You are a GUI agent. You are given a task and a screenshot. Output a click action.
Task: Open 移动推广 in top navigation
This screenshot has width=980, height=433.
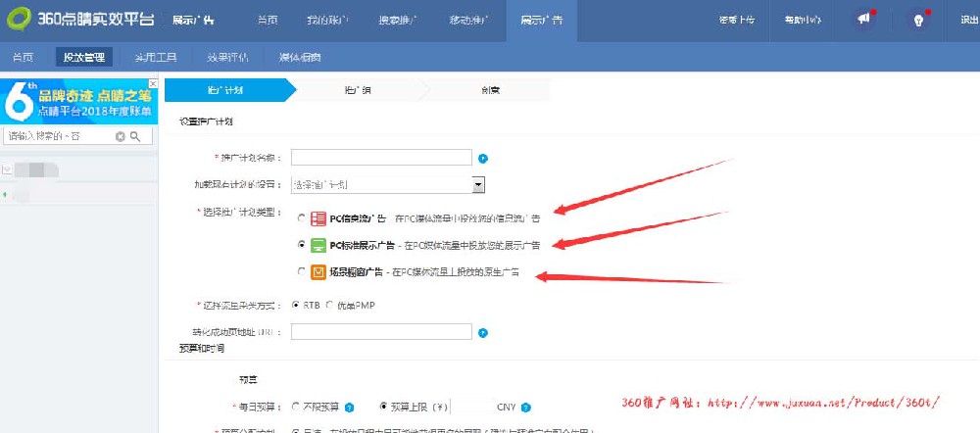coord(468,20)
